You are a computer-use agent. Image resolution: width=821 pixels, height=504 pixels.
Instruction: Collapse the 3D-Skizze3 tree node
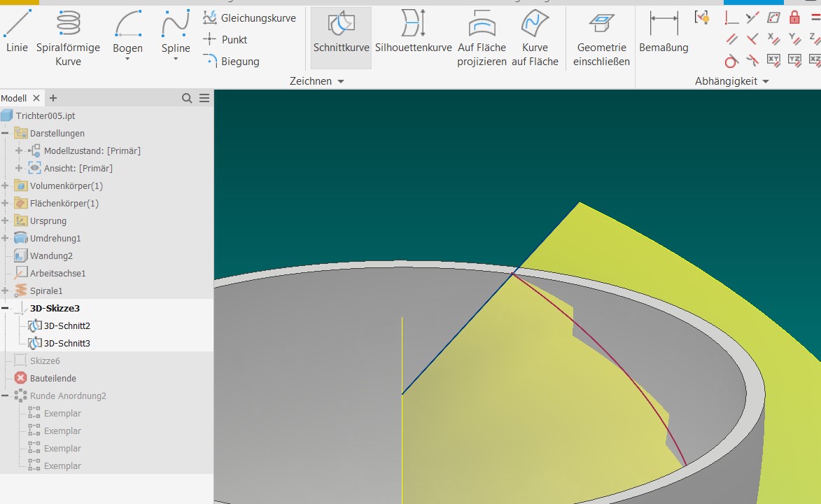pos(6,308)
